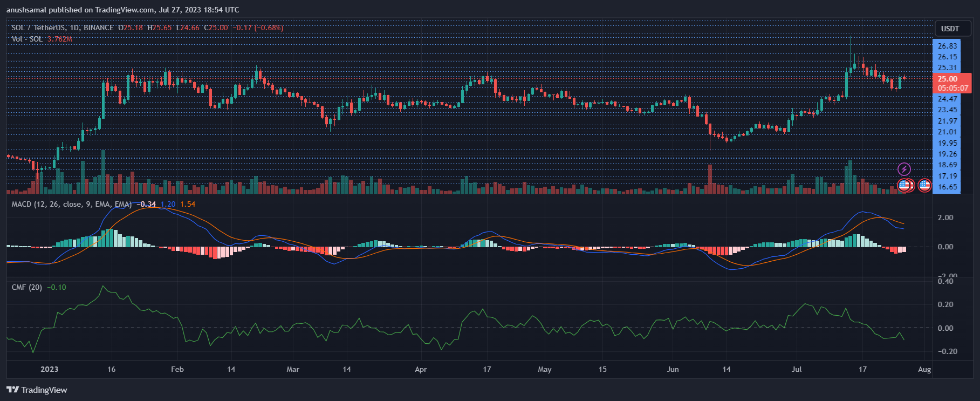Open the USDT currency selector
Screen dimensions: 980x401
(x=950, y=29)
